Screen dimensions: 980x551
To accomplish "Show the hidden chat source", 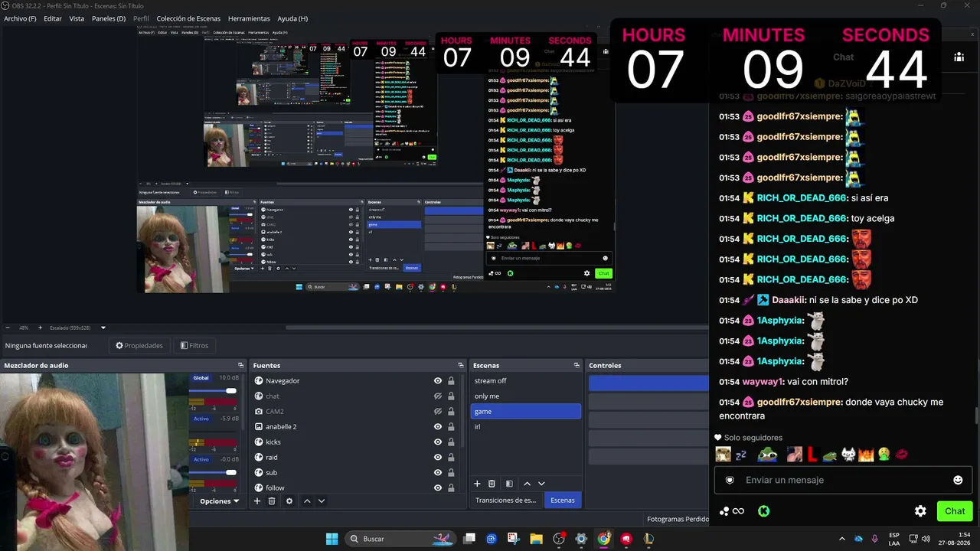I will pos(438,396).
